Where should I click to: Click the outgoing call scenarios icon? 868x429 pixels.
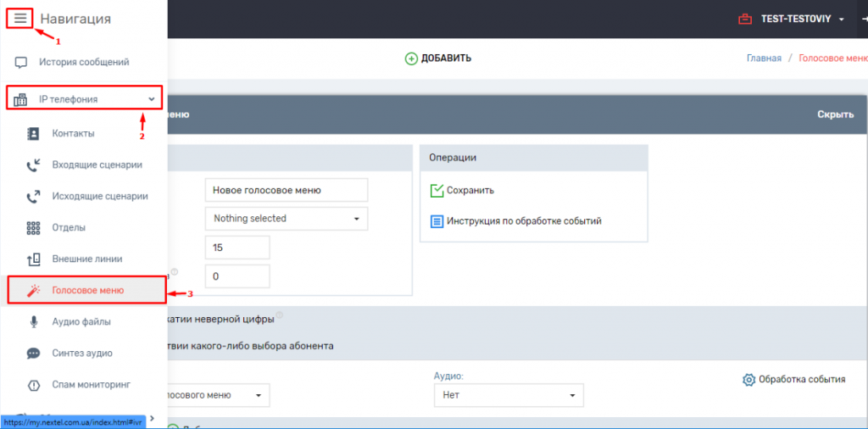[33, 197]
